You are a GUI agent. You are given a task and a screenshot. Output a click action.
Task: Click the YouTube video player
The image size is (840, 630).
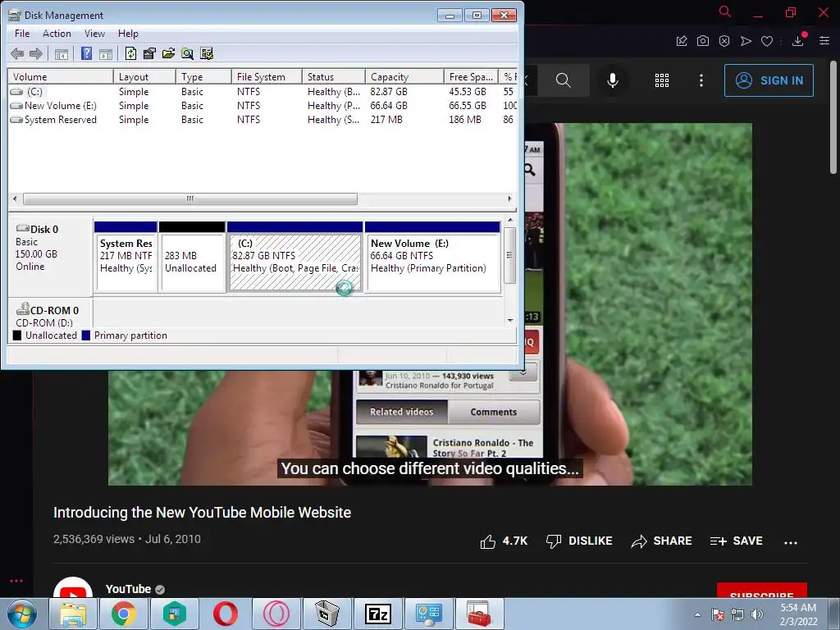pos(430,304)
